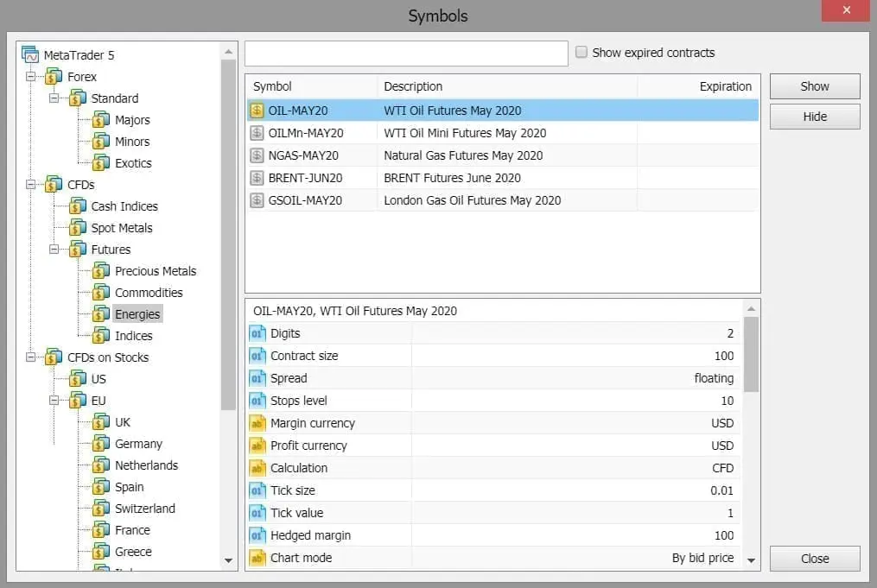
Task: Click the Margin currency property icon
Action: [x=257, y=423]
